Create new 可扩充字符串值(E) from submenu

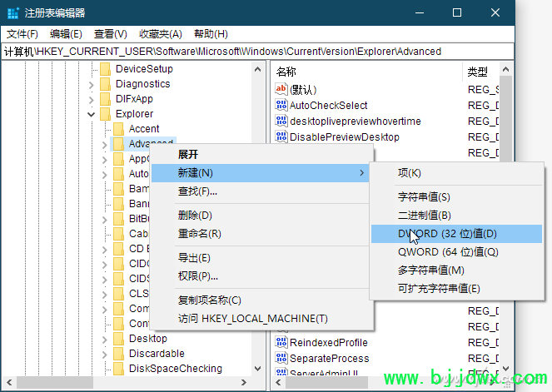(456, 289)
